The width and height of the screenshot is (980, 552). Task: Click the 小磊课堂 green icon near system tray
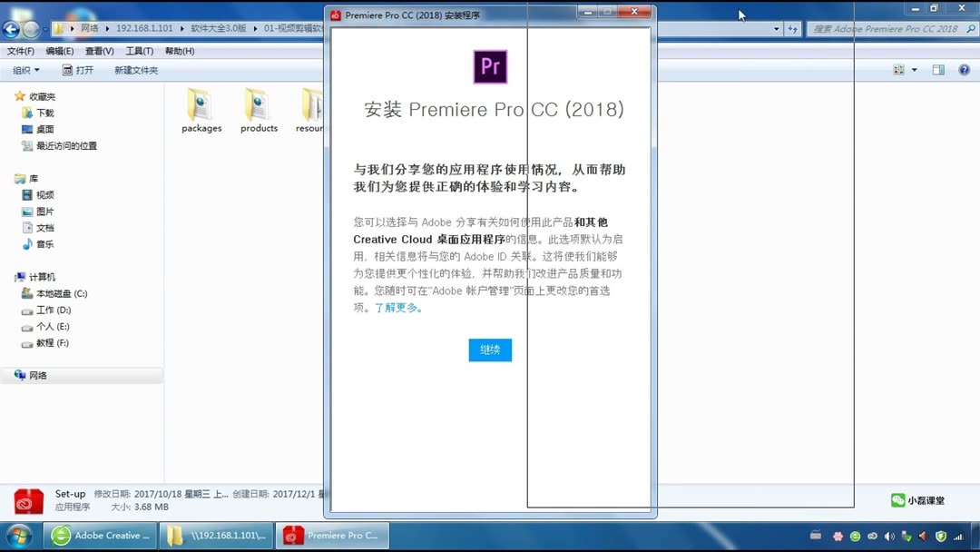[897, 499]
